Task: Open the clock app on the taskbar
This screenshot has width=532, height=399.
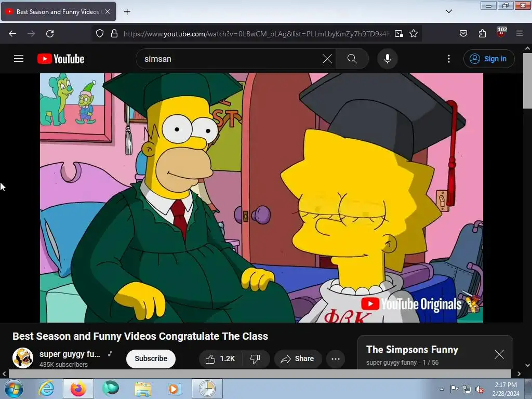Action: [207, 389]
